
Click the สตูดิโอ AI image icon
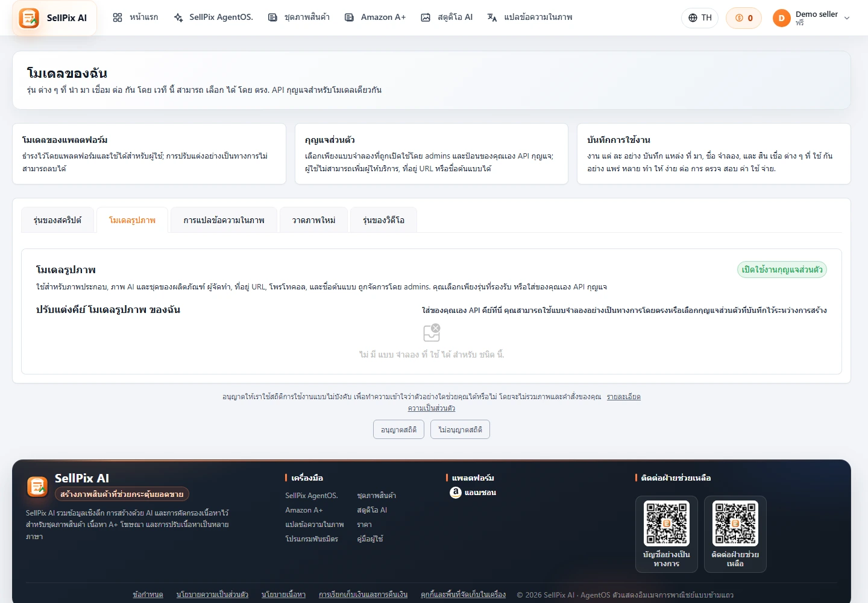point(426,17)
